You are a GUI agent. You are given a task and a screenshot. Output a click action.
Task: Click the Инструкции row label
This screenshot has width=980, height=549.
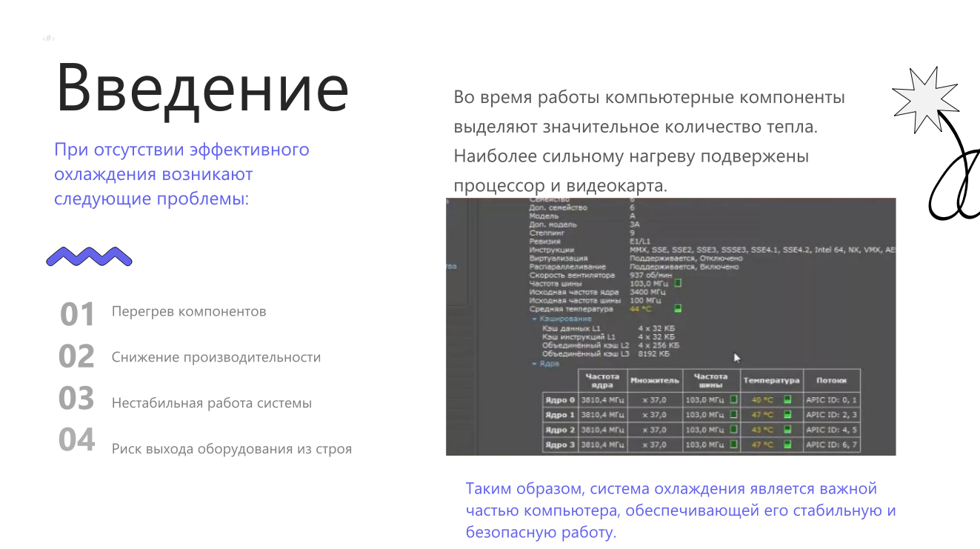pyautogui.click(x=551, y=250)
